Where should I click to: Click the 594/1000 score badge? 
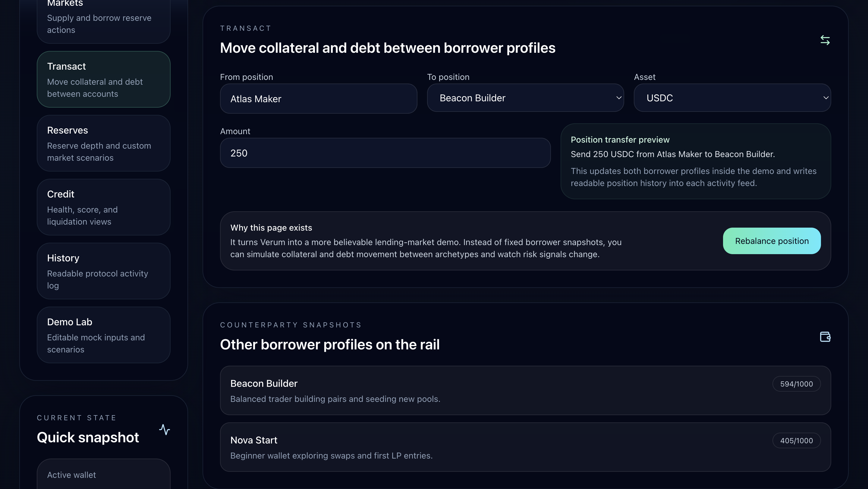point(796,384)
